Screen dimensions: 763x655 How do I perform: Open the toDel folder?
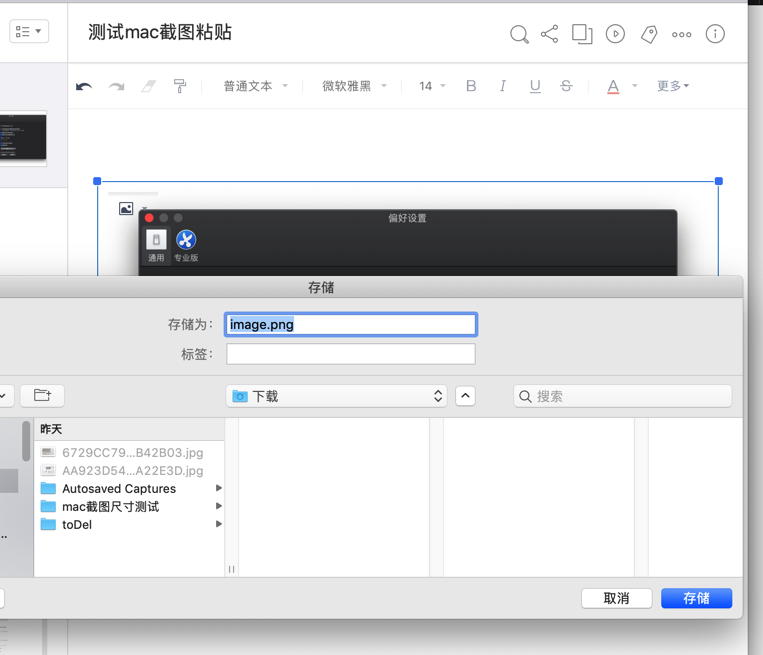pyautogui.click(x=129, y=525)
